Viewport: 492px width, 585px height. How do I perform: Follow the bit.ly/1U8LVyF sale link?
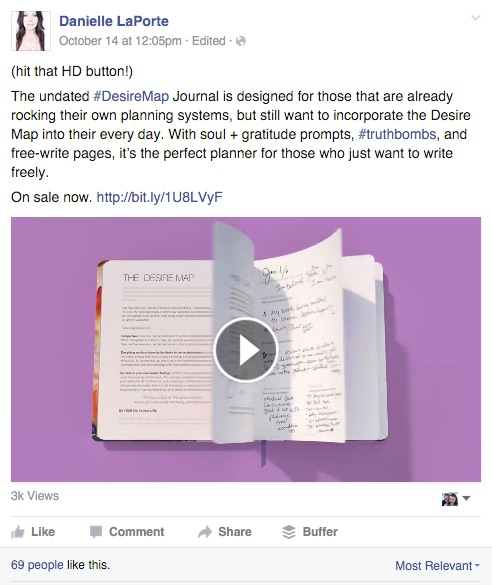tap(159, 197)
